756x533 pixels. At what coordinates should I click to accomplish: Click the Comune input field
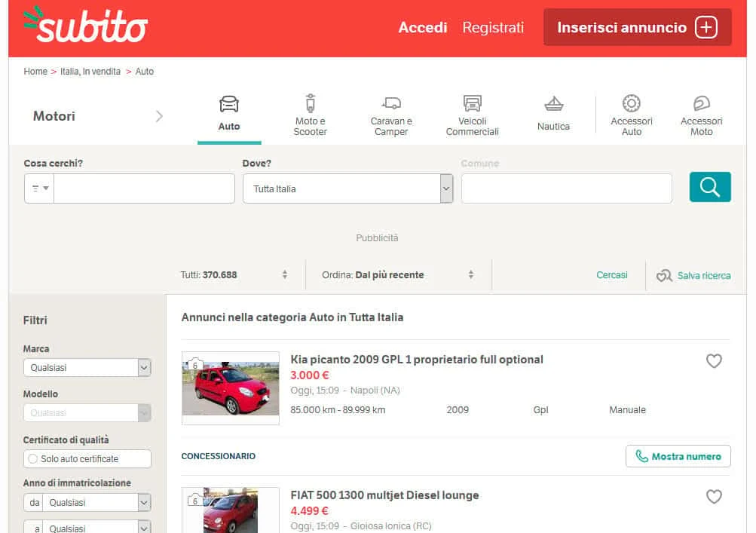567,188
